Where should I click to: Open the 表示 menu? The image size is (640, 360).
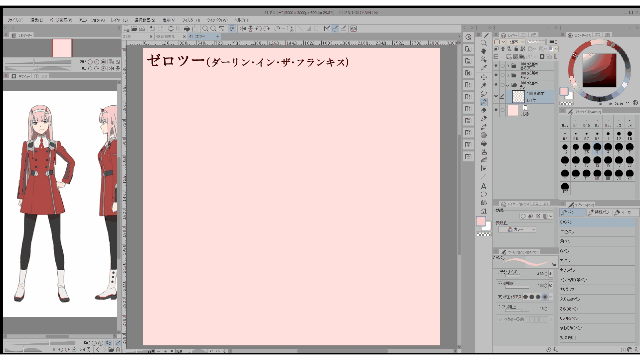click(169, 20)
